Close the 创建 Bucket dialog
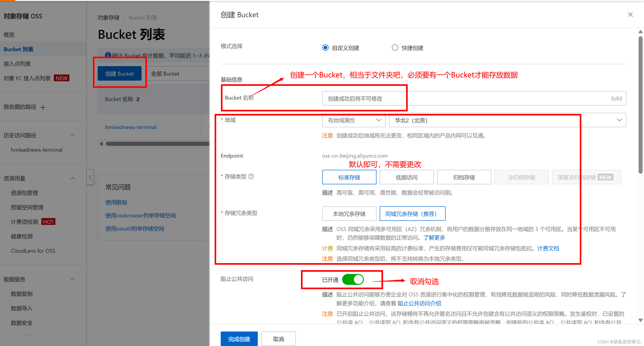The image size is (644, 346). coord(630,14)
